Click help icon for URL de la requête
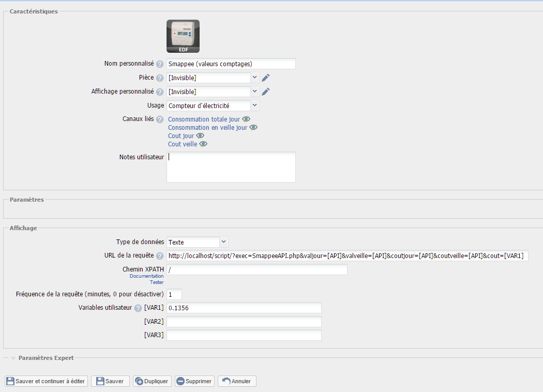 pos(160,257)
